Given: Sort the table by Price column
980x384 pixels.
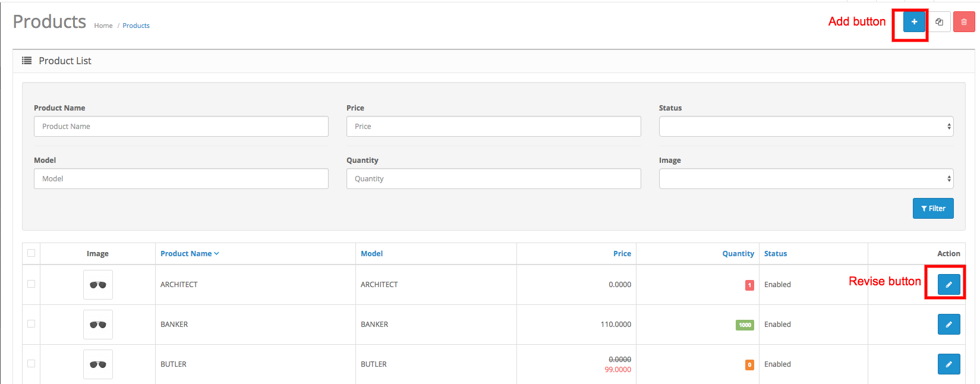Looking at the screenshot, I should click(622, 254).
